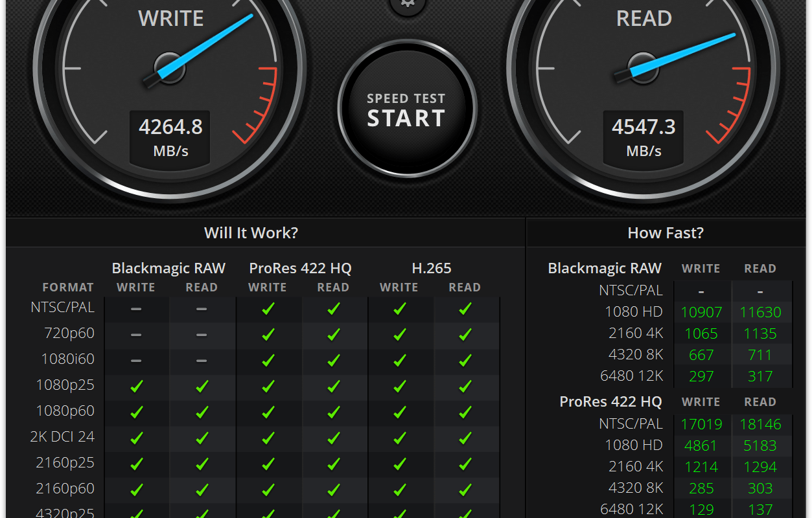Click ProRes 422 HQ read checkmark for 2K DCI 24
This screenshot has height=518, width=812.
(x=333, y=438)
